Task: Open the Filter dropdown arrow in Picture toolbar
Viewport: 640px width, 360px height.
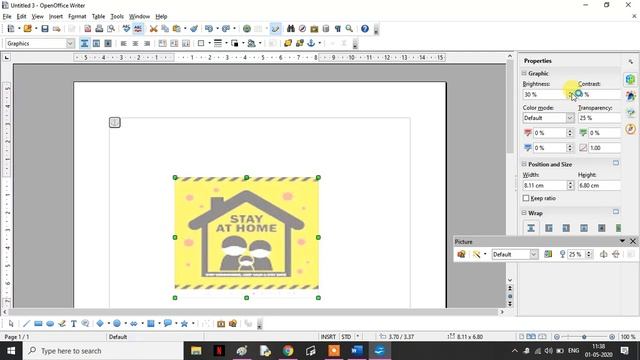Action: 485,254
